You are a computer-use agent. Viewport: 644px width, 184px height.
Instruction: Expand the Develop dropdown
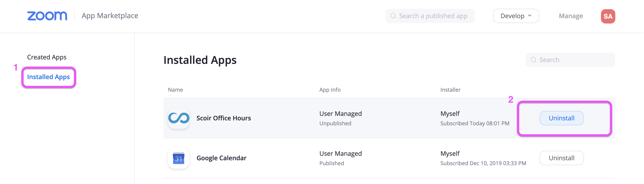[x=516, y=16]
